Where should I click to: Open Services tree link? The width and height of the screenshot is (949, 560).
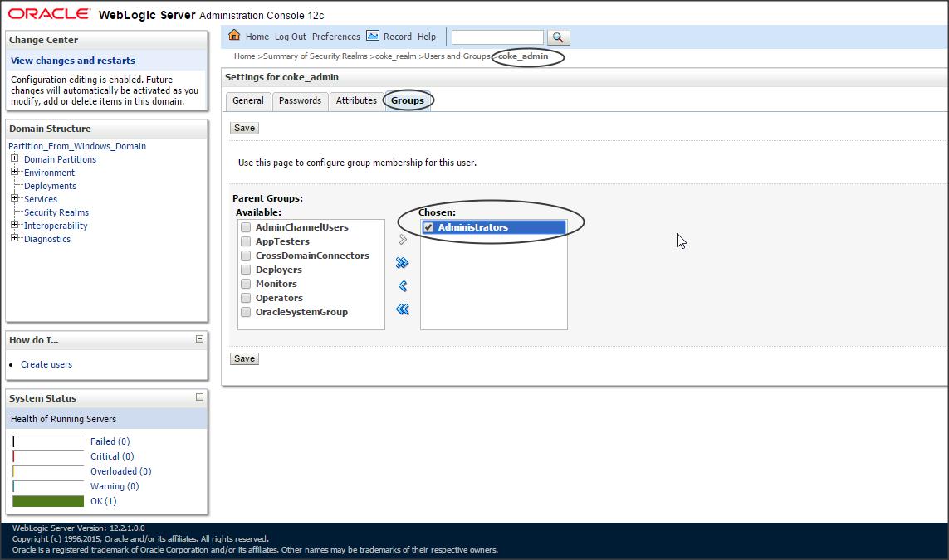coord(41,200)
